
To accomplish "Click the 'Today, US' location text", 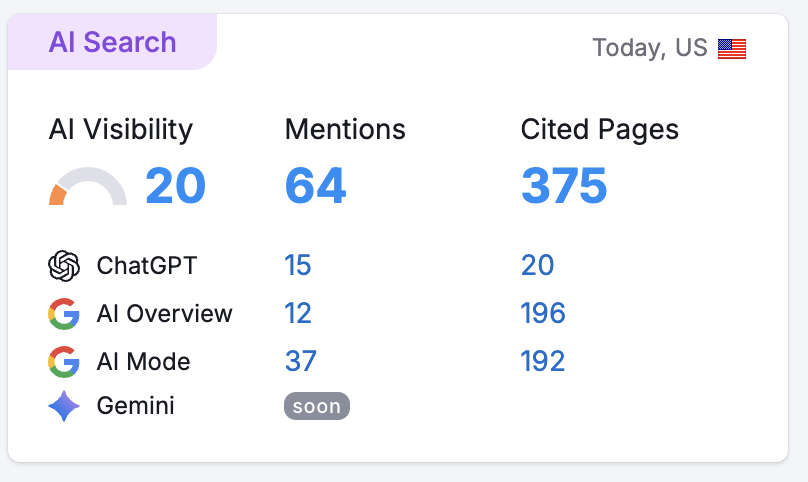I will click(x=649, y=48).
